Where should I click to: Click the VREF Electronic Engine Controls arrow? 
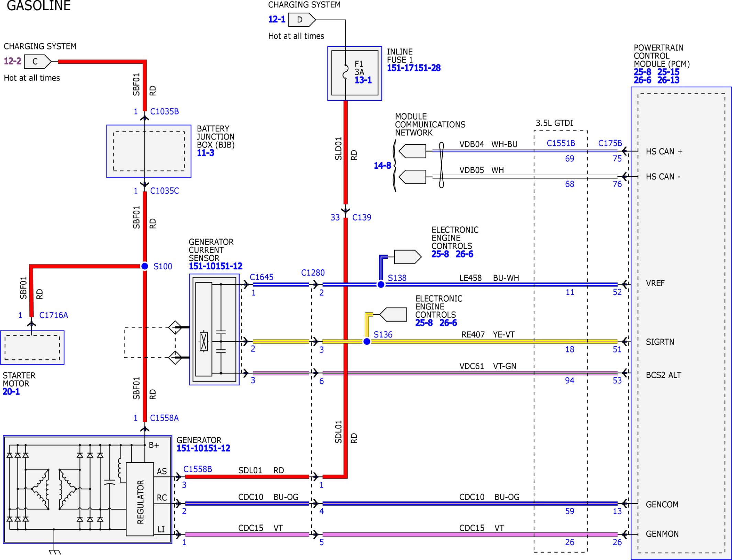(408, 257)
